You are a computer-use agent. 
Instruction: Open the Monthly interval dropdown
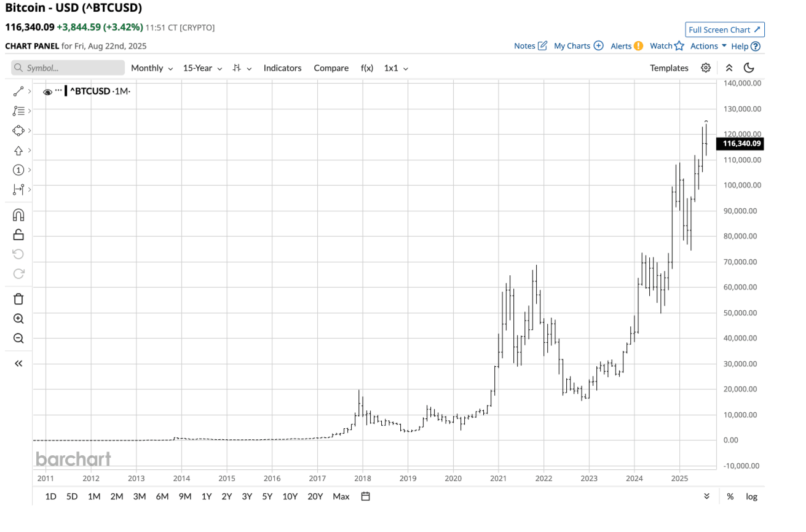tap(152, 68)
